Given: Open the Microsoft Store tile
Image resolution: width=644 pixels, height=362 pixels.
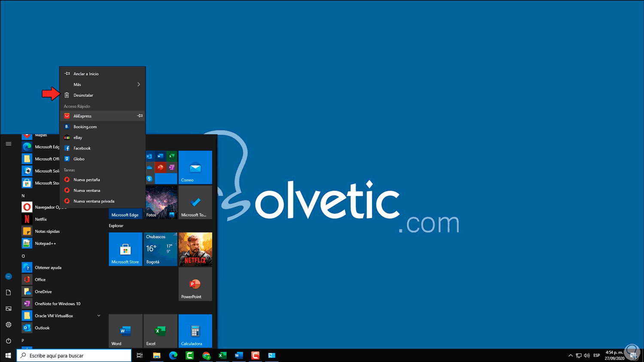Looking at the screenshot, I should pyautogui.click(x=125, y=249).
